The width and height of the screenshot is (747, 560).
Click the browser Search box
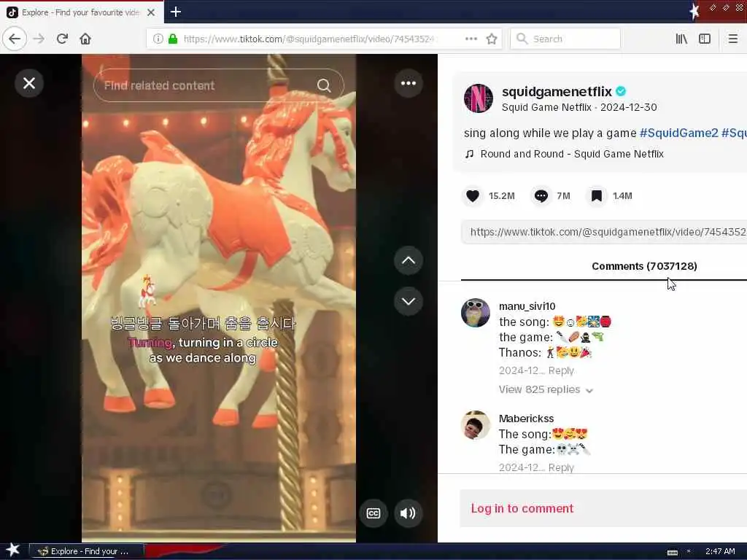tap(565, 39)
